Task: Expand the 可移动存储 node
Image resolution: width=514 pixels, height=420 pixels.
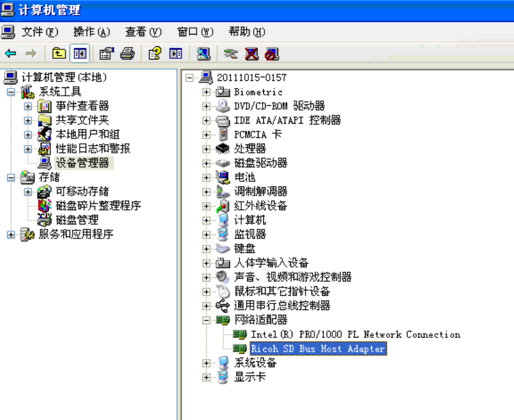Action: 28,192
